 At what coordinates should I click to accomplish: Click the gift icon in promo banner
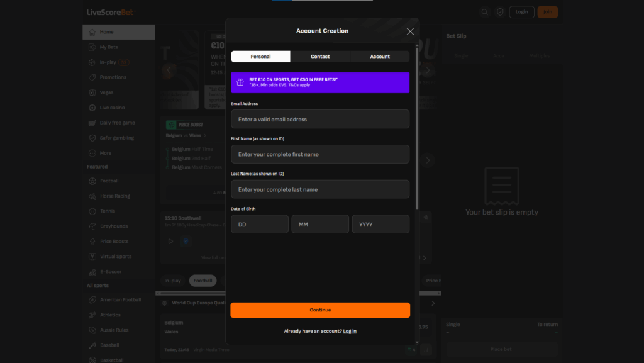pyautogui.click(x=240, y=82)
